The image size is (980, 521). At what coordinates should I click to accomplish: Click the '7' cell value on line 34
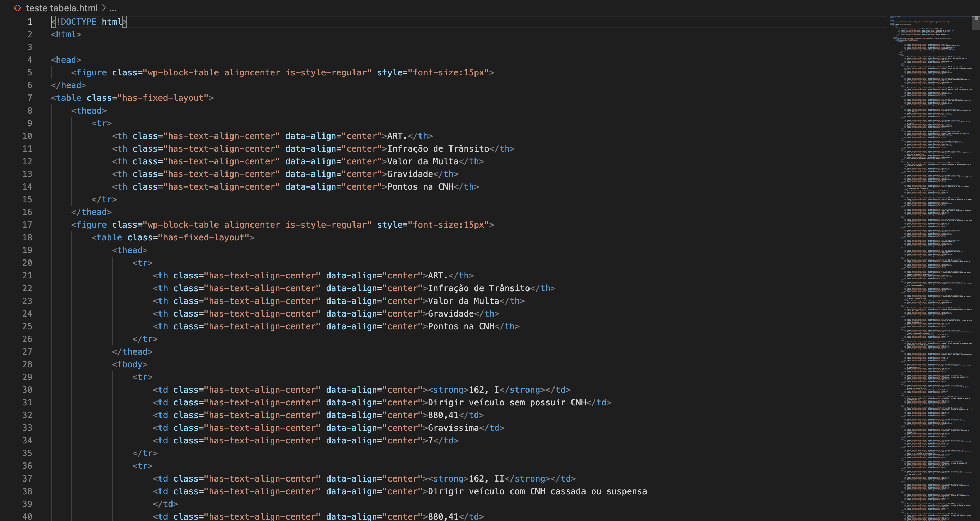tap(431, 440)
